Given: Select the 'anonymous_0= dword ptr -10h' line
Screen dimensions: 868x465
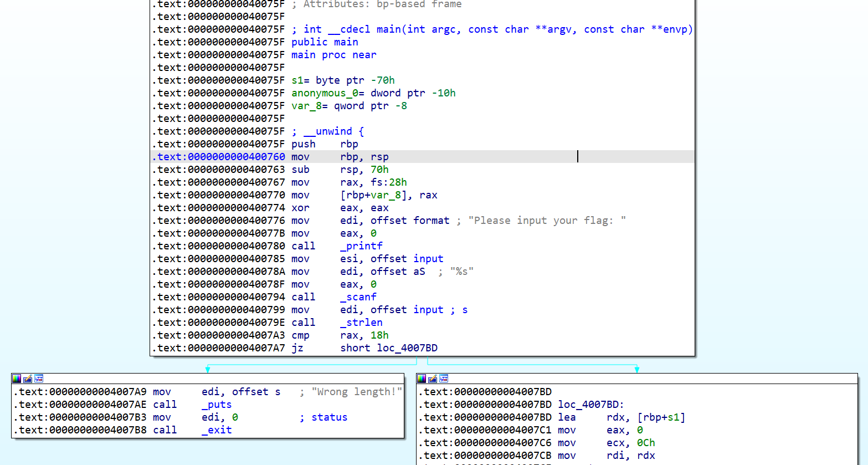Looking at the screenshot, I should [x=374, y=93].
